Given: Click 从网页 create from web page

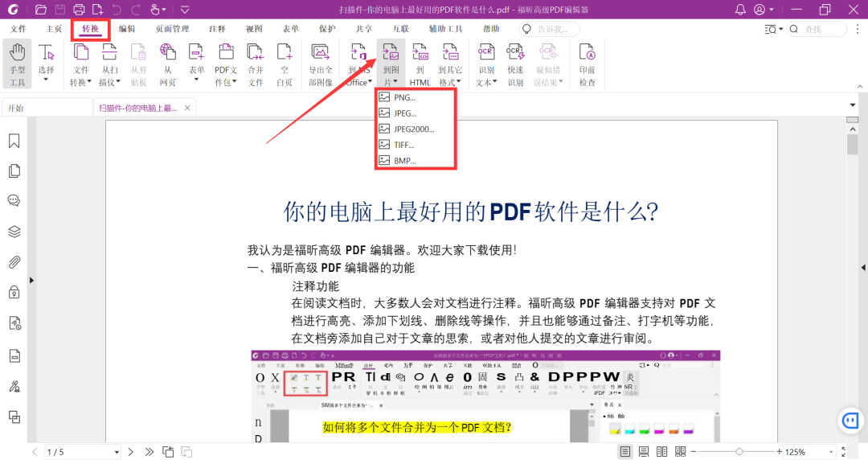Looking at the screenshot, I should click(167, 64).
